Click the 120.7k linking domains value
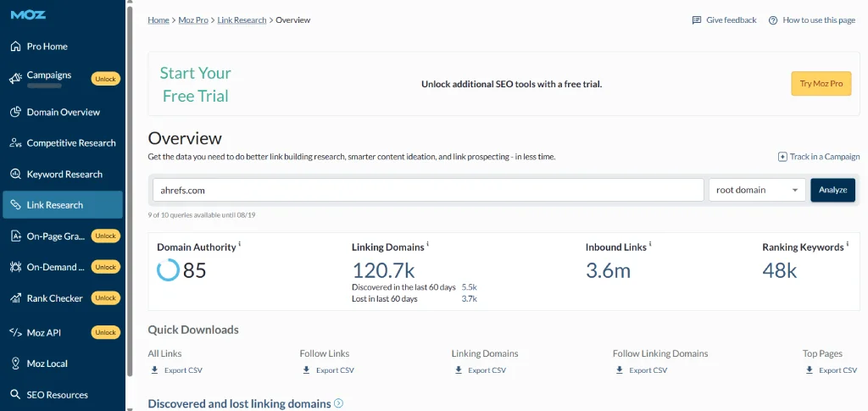The image size is (868, 411). coord(384,270)
